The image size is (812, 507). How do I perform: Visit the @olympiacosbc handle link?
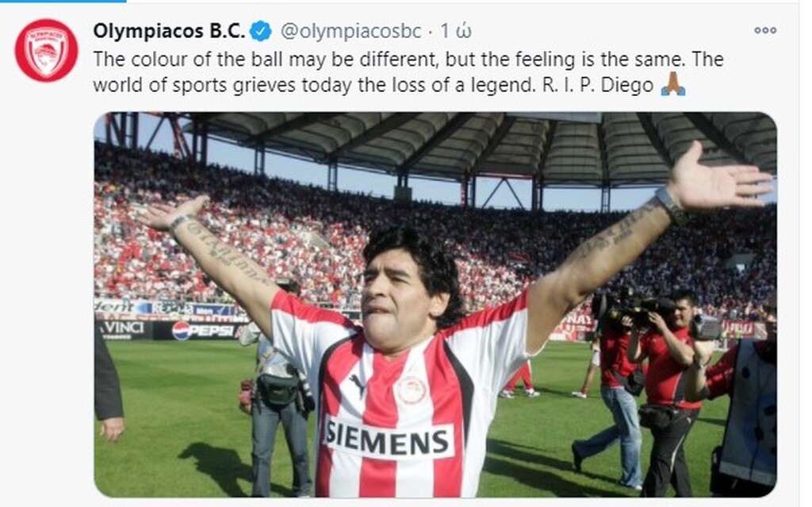pyautogui.click(x=350, y=31)
